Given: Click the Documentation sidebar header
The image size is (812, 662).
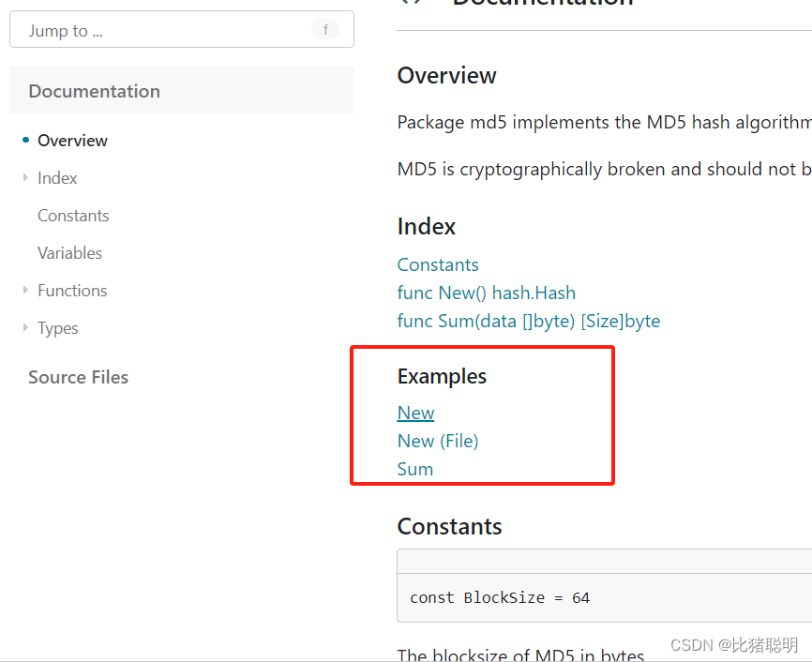Looking at the screenshot, I should tap(94, 91).
